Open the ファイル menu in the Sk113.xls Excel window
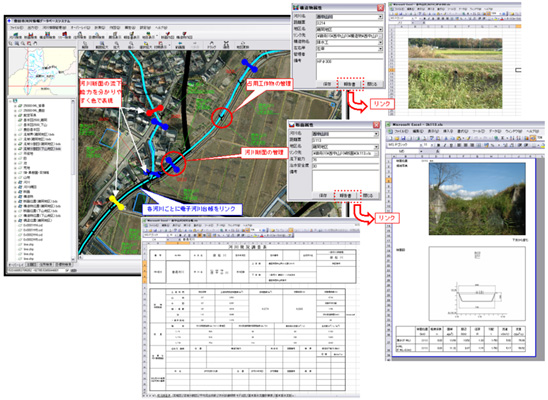Viewport: 548px width, 400px height. [x=402, y=131]
